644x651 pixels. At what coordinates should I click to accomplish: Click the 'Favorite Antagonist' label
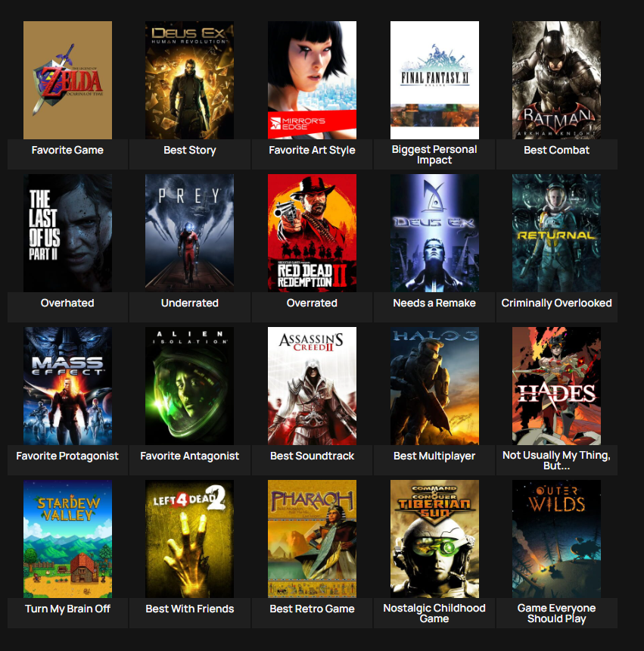click(190, 456)
